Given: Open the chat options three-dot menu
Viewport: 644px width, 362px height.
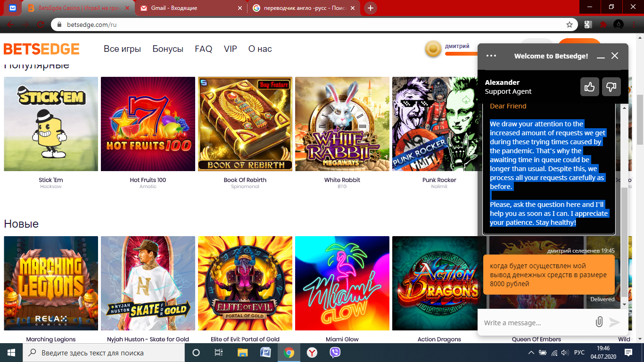Looking at the screenshot, I should [491, 56].
